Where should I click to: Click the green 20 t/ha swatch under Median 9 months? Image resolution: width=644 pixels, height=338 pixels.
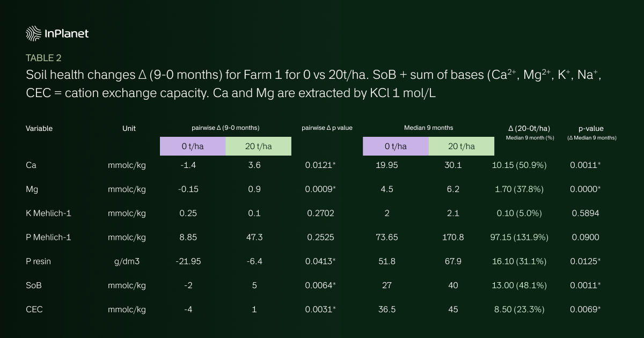click(x=461, y=146)
